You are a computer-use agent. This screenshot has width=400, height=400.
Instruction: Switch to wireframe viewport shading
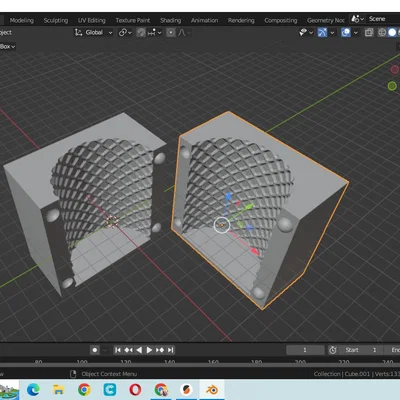click(382, 32)
